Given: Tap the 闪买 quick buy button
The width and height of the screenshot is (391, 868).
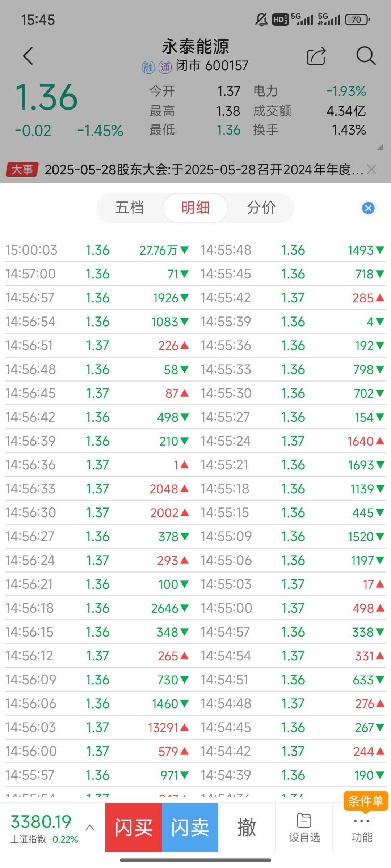Looking at the screenshot, I should [134, 827].
